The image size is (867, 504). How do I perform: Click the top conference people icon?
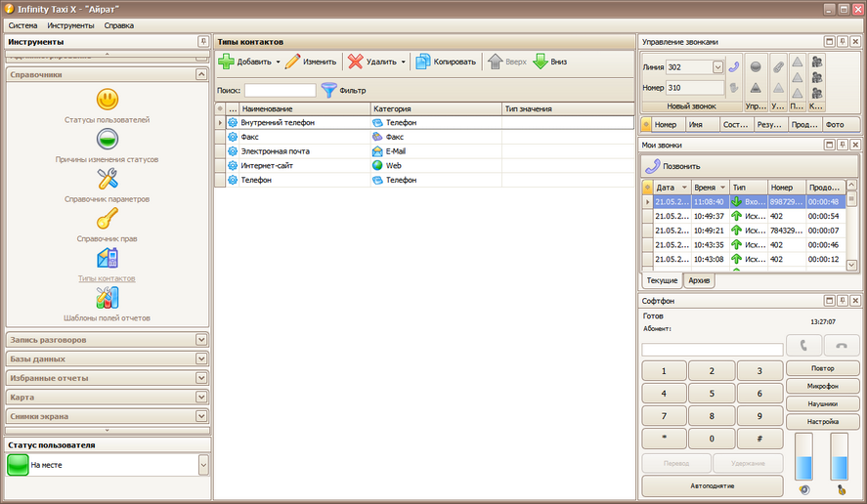point(816,62)
